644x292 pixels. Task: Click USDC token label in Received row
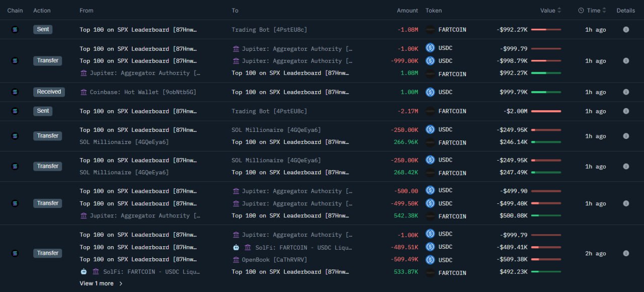[445, 92]
